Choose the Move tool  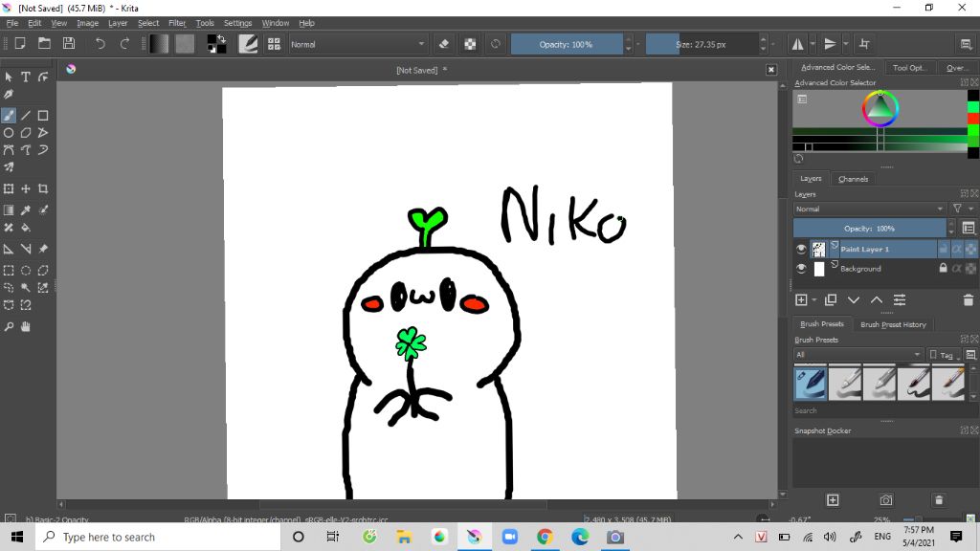pyautogui.click(x=26, y=188)
